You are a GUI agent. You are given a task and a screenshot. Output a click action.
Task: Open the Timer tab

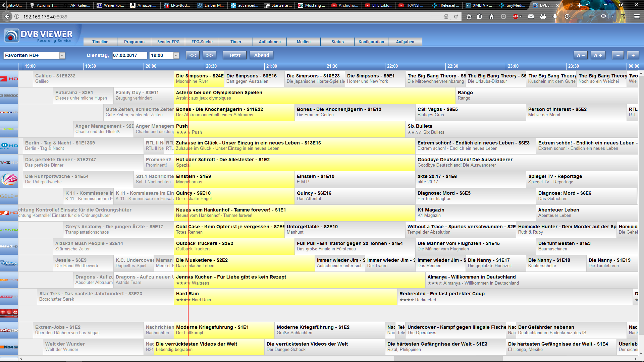tap(236, 42)
